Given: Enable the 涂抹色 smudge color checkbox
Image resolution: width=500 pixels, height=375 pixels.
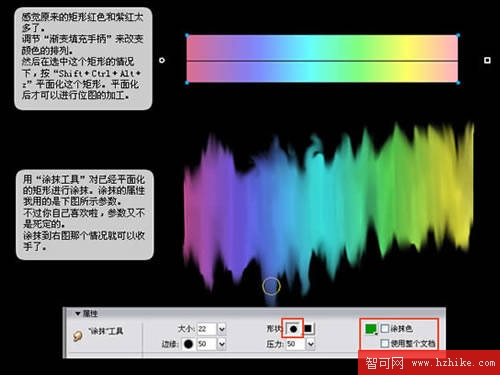Looking at the screenshot, I should 384,328.
